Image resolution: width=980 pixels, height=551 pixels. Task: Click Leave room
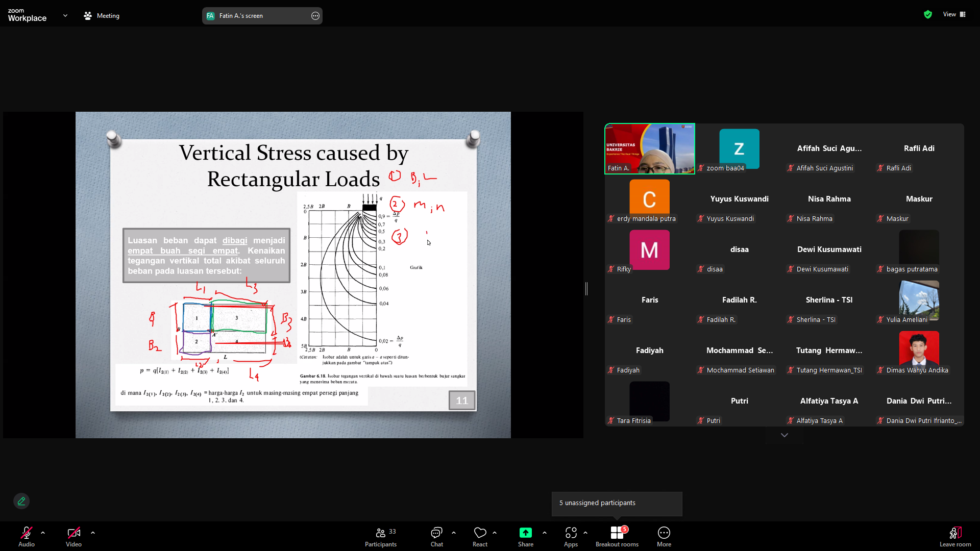point(955,537)
